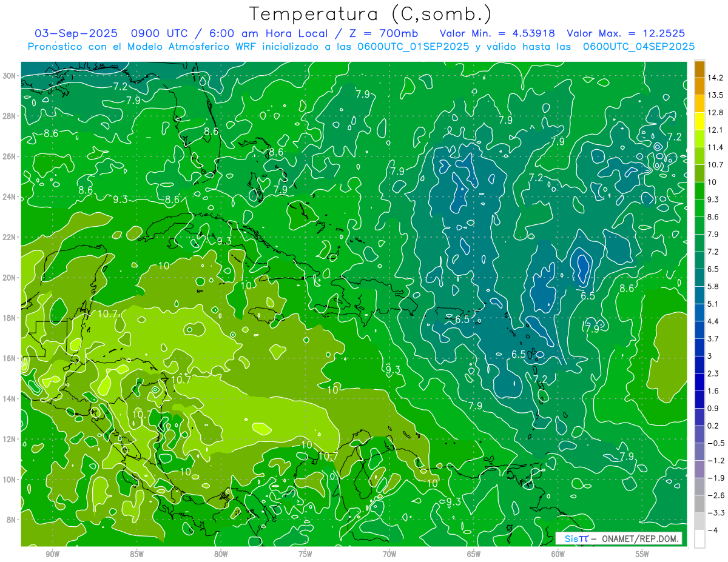Screen dimensions: 728x562
Task: Click the "Valor Min. = 4.53918" readout
Action: (497, 33)
